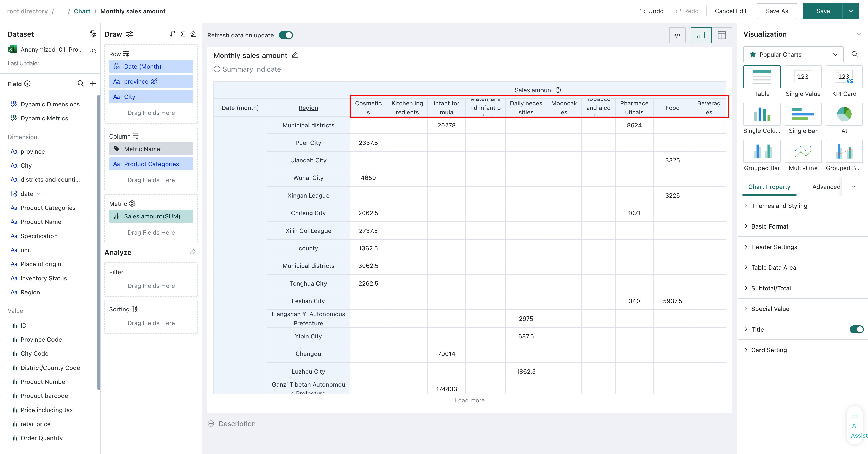
Task: Open the Save dropdown arrow
Action: [x=851, y=11]
